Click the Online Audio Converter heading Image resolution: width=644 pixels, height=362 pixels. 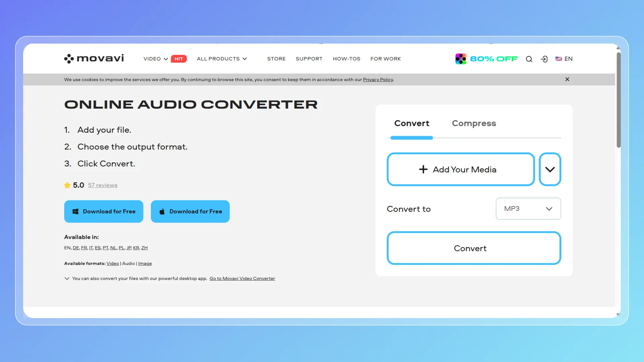(x=191, y=105)
